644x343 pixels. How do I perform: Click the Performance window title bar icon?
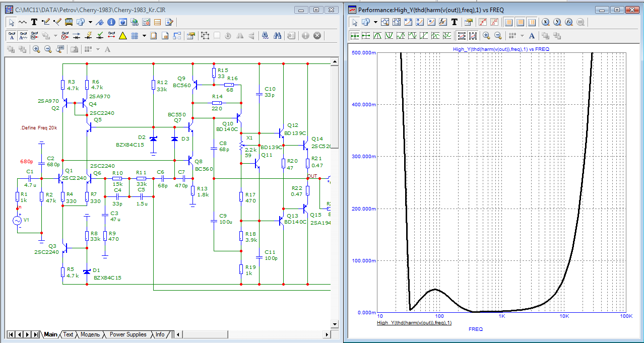352,10
